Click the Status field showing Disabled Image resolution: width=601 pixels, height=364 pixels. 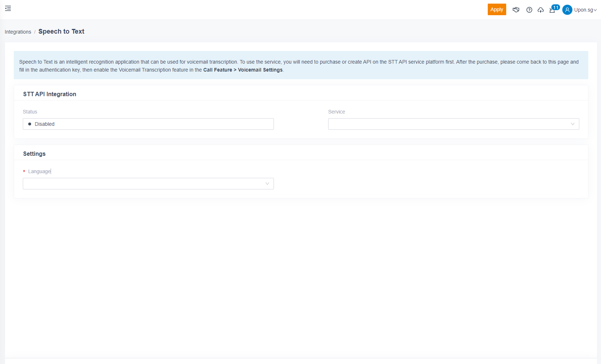tap(148, 124)
